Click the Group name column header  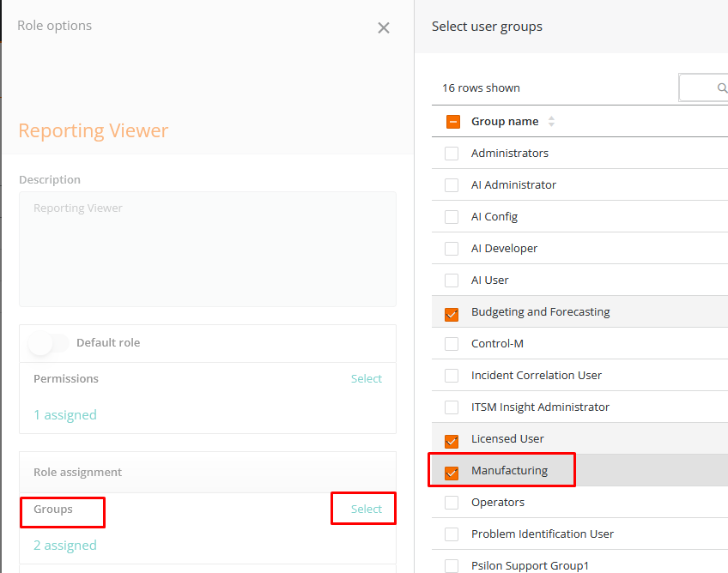pyautogui.click(x=505, y=122)
